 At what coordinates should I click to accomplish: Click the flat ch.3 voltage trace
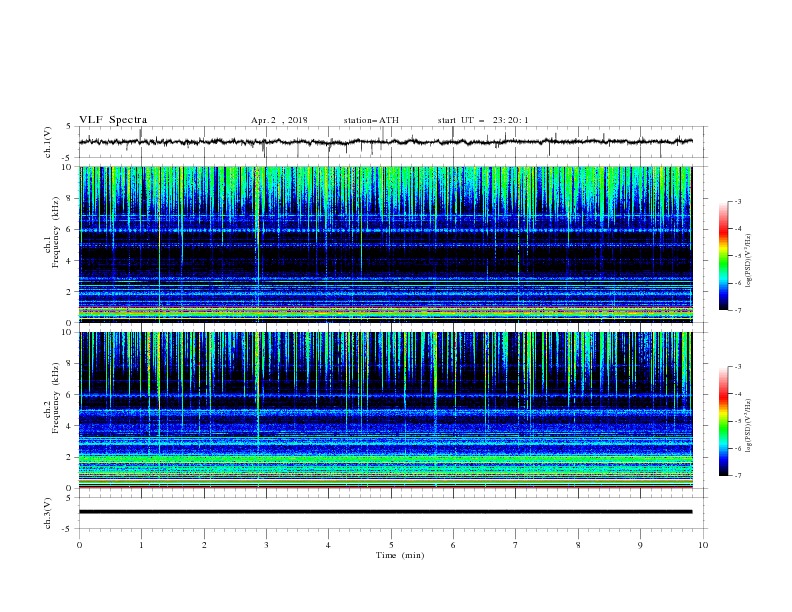coord(386,512)
